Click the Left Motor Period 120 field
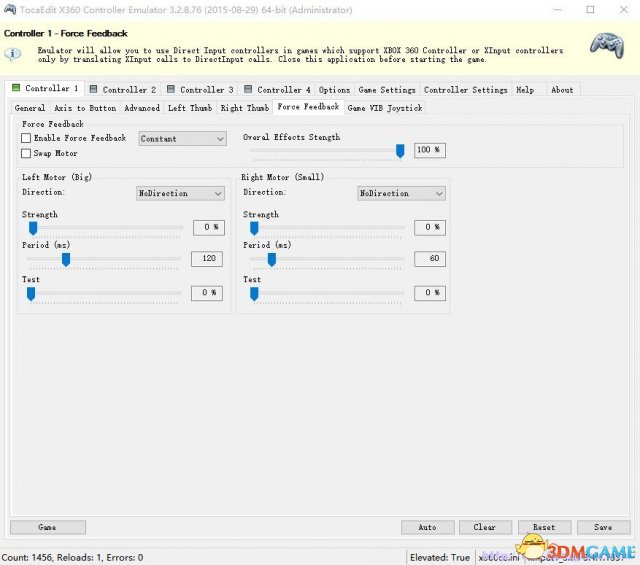 (x=207, y=258)
